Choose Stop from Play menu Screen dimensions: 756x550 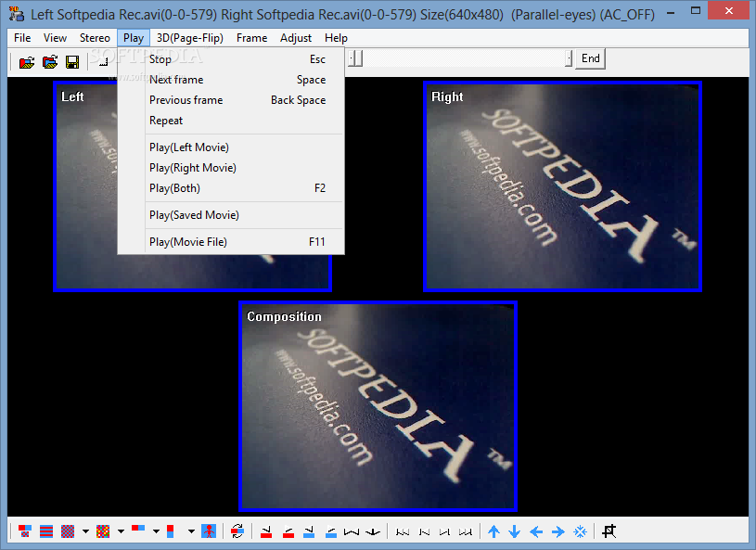pyautogui.click(x=231, y=59)
